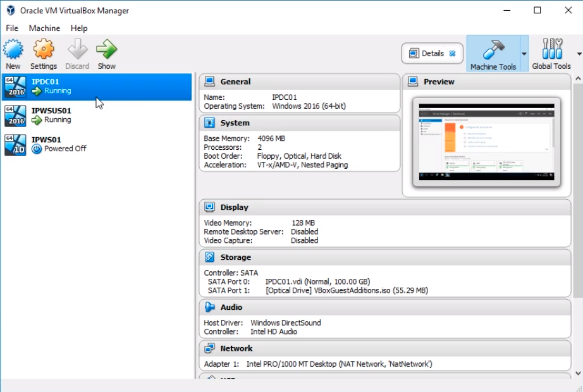Click the details pane vertical scrollbar

578,190
